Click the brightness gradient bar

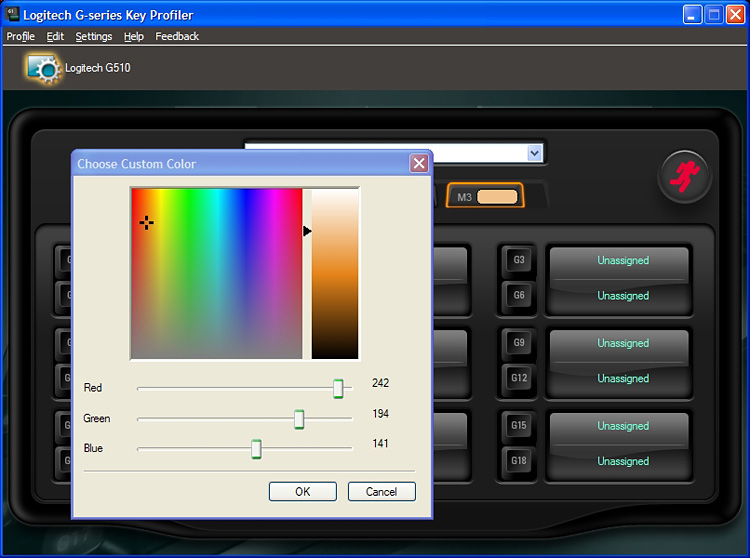335,274
